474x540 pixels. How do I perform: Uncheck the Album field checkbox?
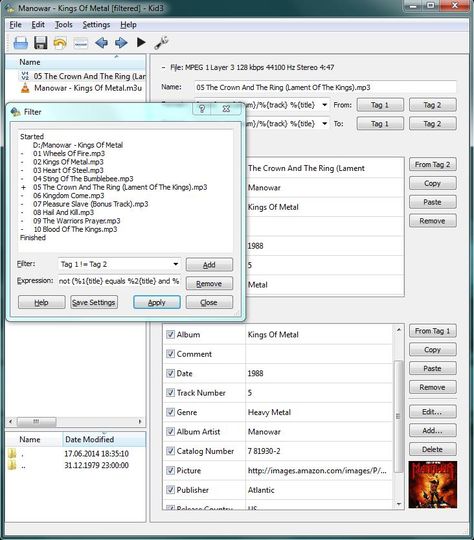tap(170, 334)
